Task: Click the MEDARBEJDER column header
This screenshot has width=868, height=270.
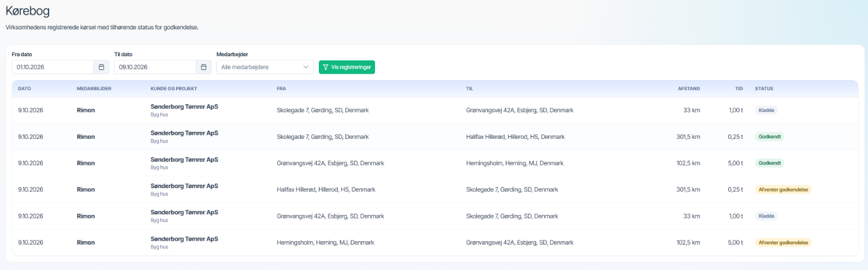Action: (94, 89)
